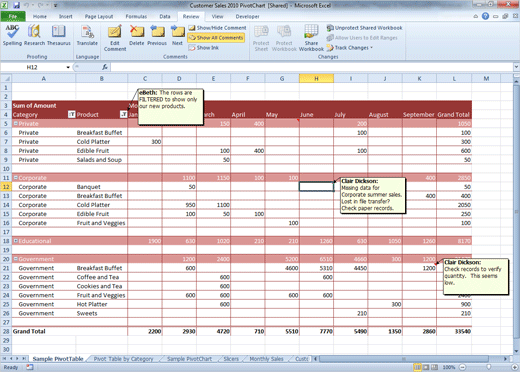The width and height of the screenshot is (520, 372).
Task: Open the Developer ribbon tab
Action: coord(247,16)
